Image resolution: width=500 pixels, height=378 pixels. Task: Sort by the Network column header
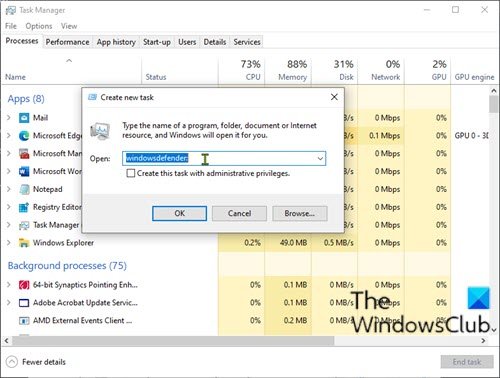coord(381,70)
